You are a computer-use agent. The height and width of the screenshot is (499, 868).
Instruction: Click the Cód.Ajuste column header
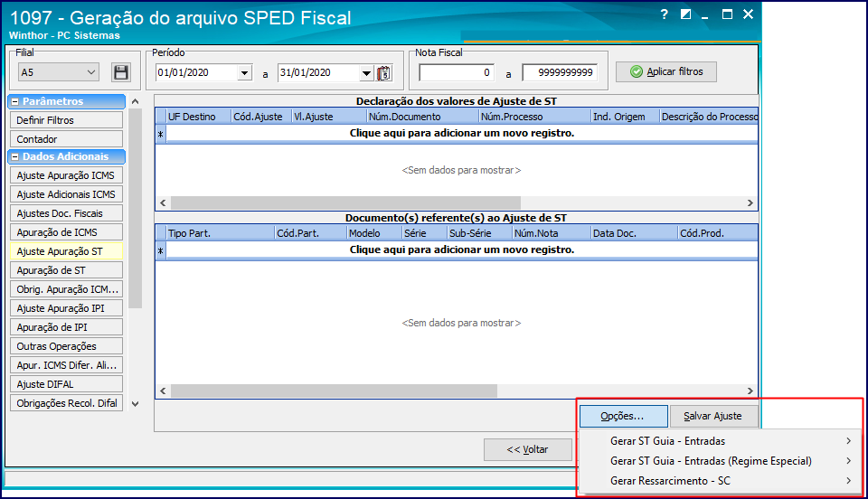click(261, 117)
